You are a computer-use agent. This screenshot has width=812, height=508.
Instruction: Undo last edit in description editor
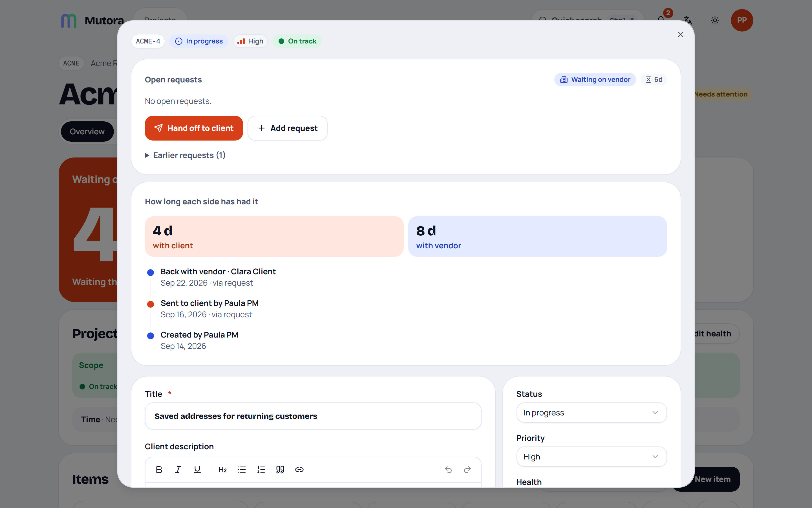(x=448, y=469)
